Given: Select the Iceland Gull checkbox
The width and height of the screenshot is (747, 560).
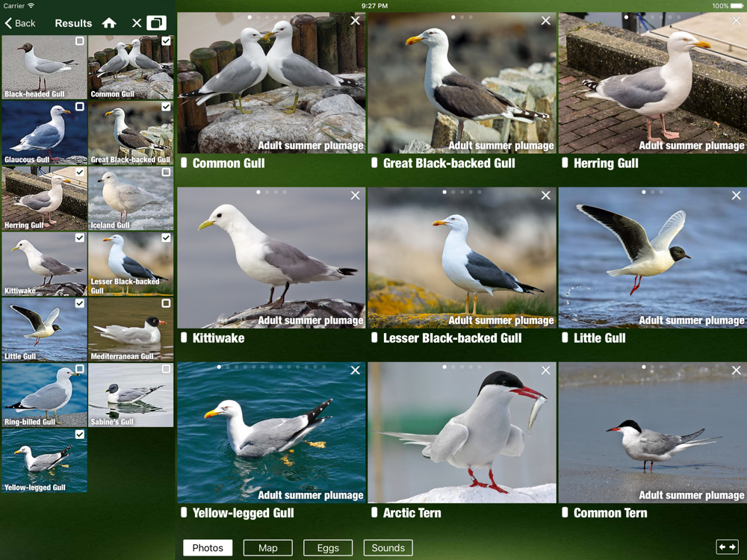Looking at the screenshot, I should click(x=166, y=172).
